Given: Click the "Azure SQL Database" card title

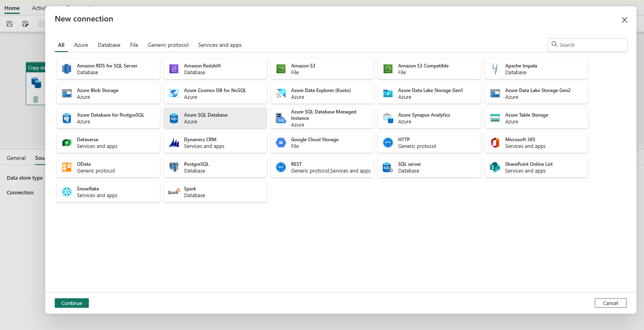Looking at the screenshot, I should (206, 115).
